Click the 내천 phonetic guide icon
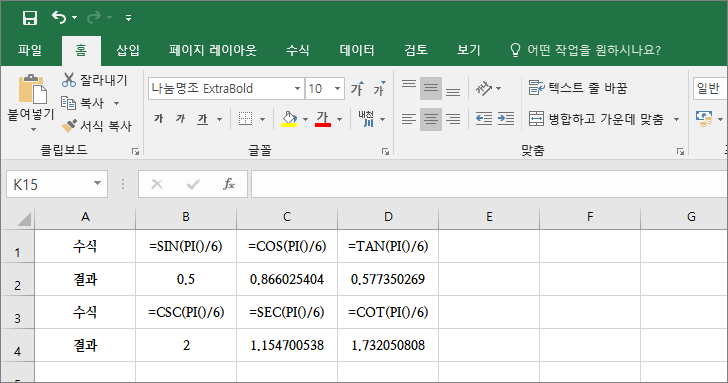Image resolution: width=728 pixels, height=383 pixels. click(366, 119)
